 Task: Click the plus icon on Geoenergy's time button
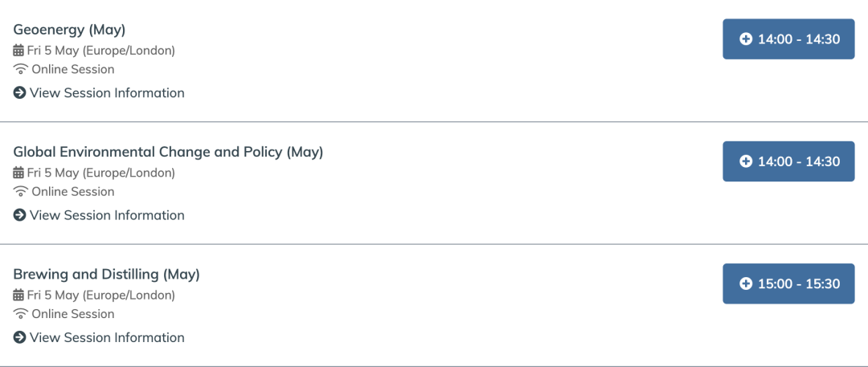pyautogui.click(x=746, y=39)
